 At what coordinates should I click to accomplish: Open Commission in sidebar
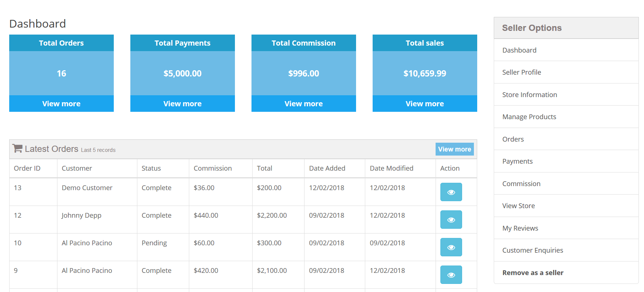click(x=566, y=184)
